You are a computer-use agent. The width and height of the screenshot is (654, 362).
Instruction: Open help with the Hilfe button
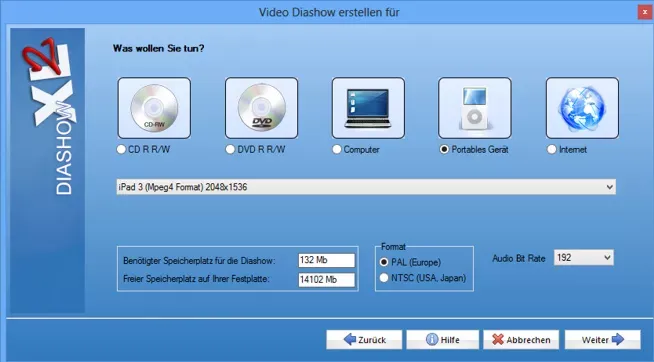[443, 340]
